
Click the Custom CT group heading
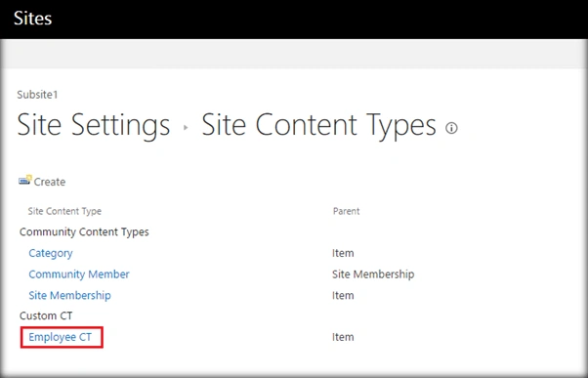point(46,315)
